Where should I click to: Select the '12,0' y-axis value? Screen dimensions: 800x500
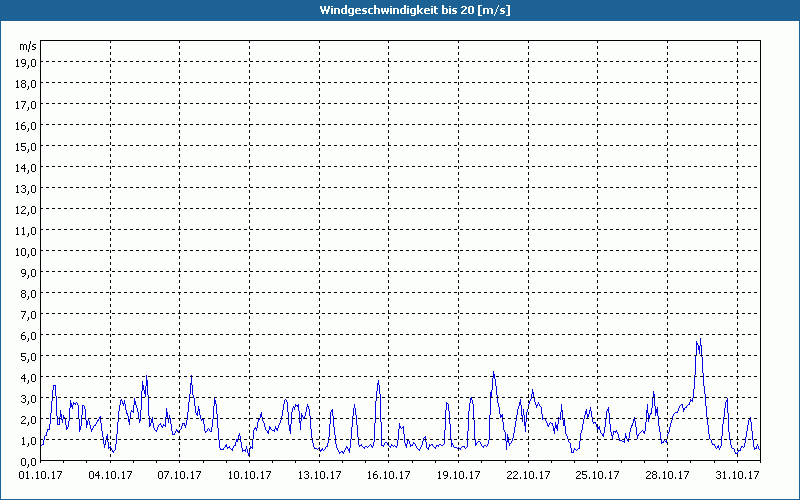(x=26, y=210)
